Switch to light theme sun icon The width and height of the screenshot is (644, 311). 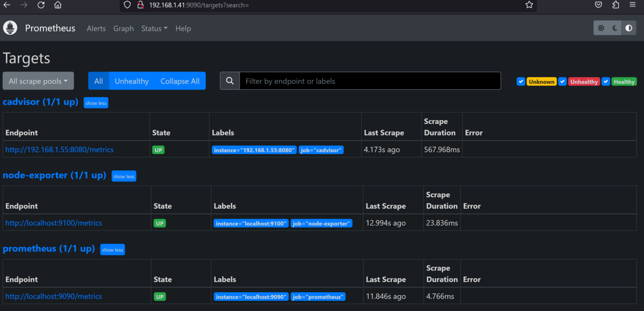[x=601, y=28]
